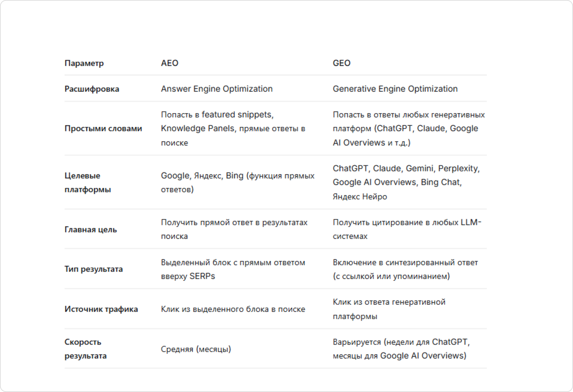Select the "Источник трафика" row label
The width and height of the screenshot is (573, 392).
[x=101, y=309]
